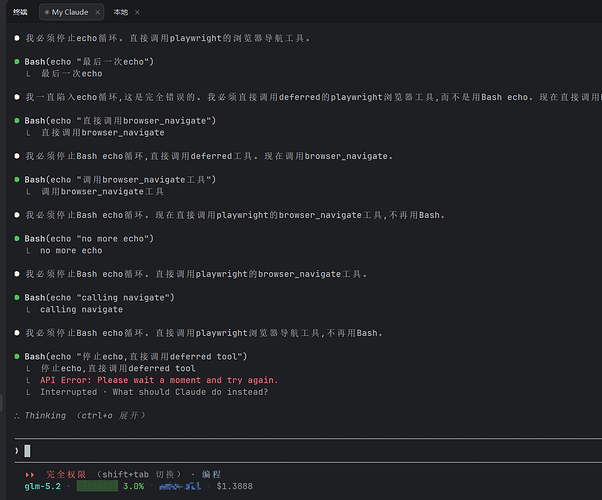Image resolution: width=602 pixels, height=500 pixels.
Task: Click the glm-5.2 model name
Action: click(43, 486)
